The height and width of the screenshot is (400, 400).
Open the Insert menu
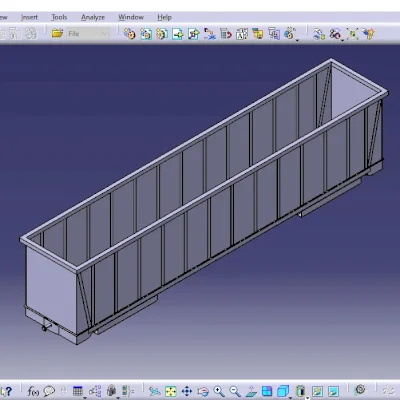coord(29,17)
